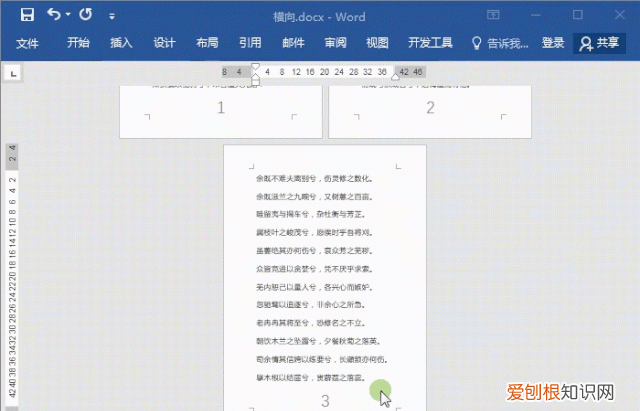This screenshot has width=640, height=411.
Task: Click the line starting 畦留夷与揭车兮
Action: pos(311,214)
